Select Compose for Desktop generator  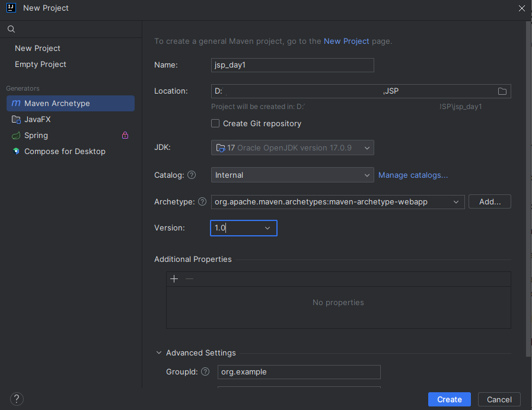click(71, 152)
